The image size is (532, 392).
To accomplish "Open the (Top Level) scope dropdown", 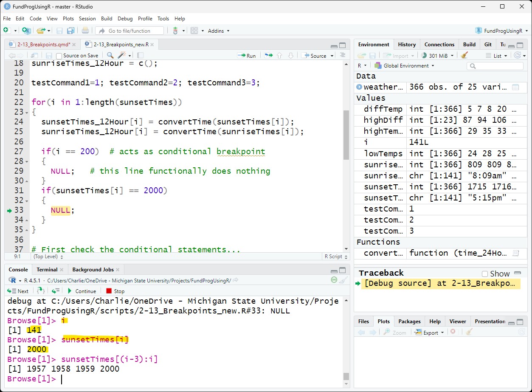I will (x=48, y=257).
